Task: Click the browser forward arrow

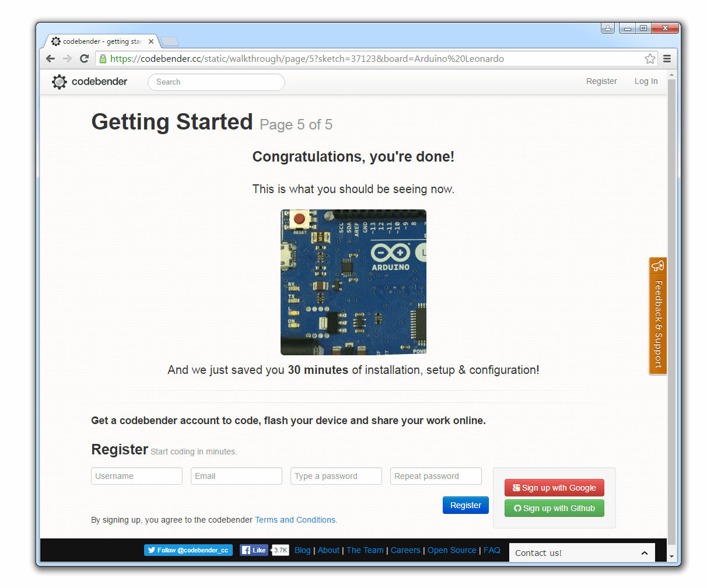Action: point(66,58)
